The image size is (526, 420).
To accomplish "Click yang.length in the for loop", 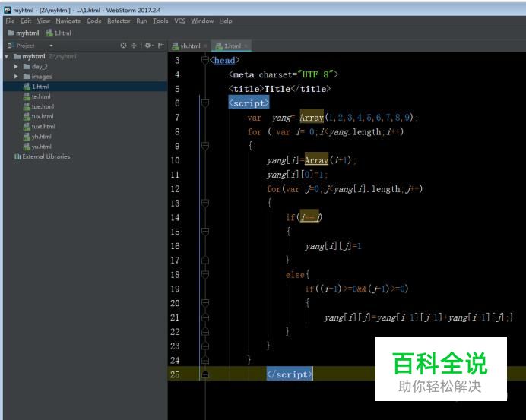I will [355, 132].
